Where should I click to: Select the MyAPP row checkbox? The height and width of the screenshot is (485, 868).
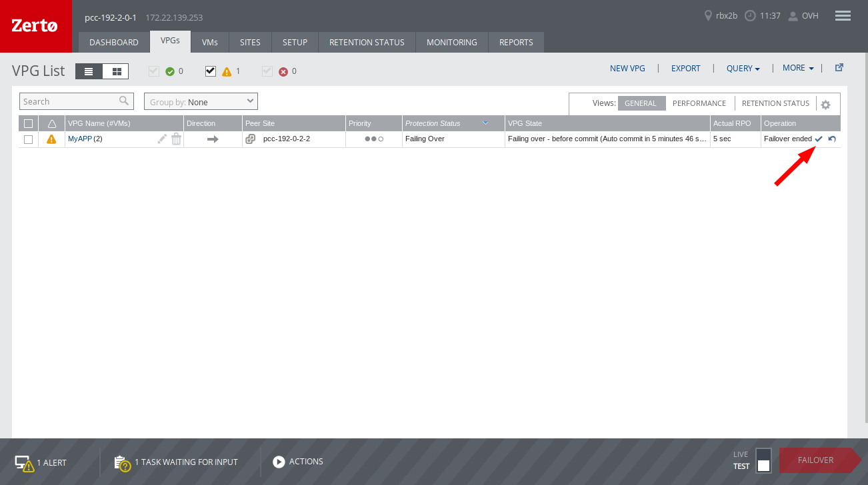[x=27, y=139]
